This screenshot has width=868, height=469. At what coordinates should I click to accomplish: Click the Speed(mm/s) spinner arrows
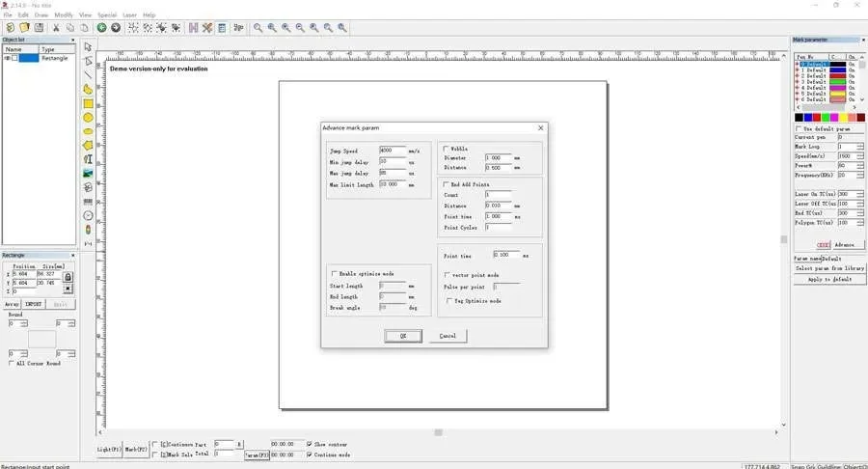(x=859, y=155)
